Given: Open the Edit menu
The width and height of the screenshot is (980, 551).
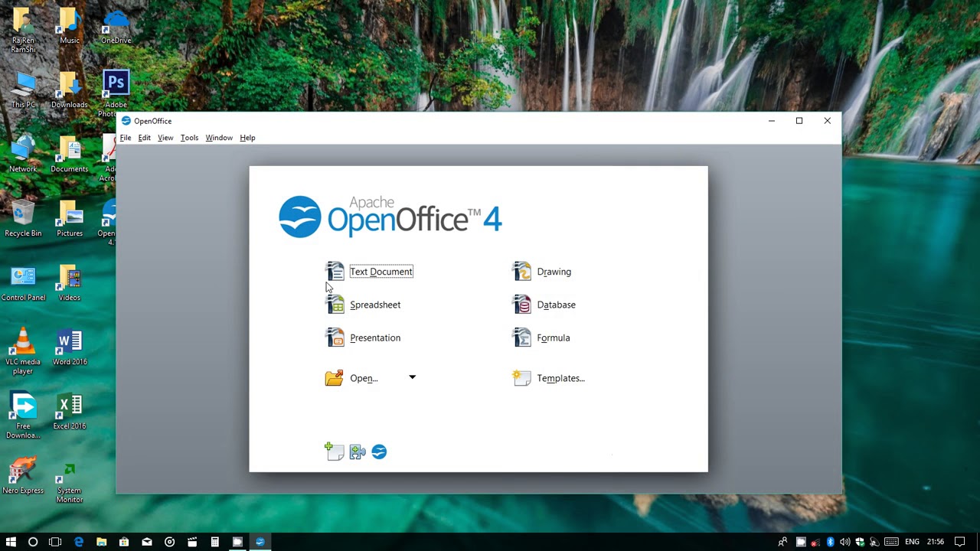Looking at the screenshot, I should [144, 138].
